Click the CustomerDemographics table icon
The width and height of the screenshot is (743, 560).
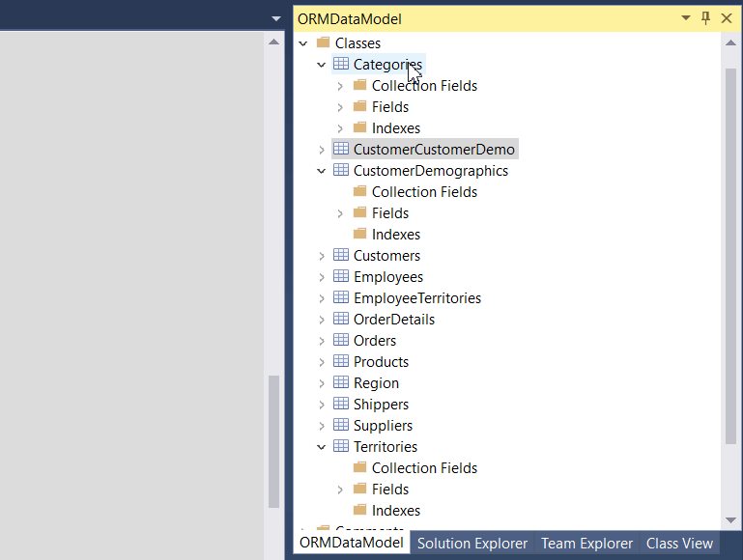[x=341, y=170]
